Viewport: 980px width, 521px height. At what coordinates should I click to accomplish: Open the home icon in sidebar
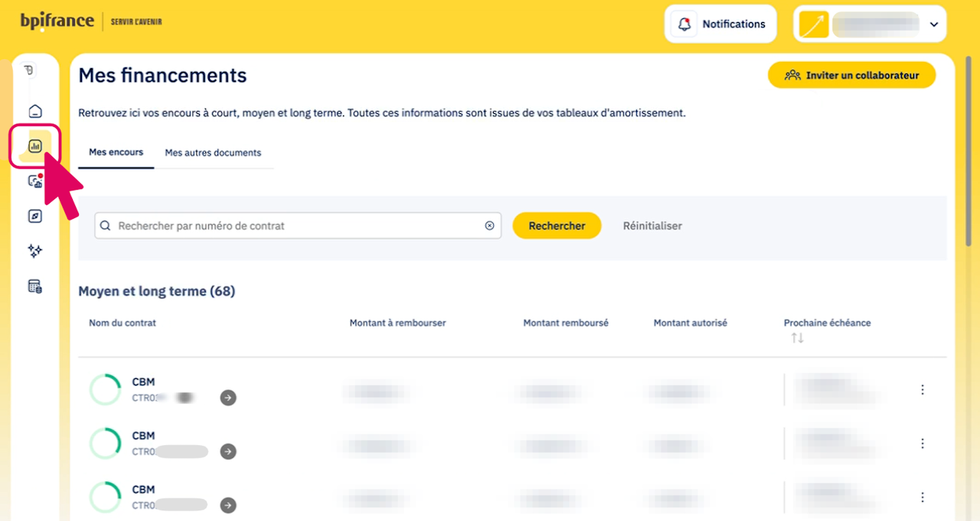point(34,112)
